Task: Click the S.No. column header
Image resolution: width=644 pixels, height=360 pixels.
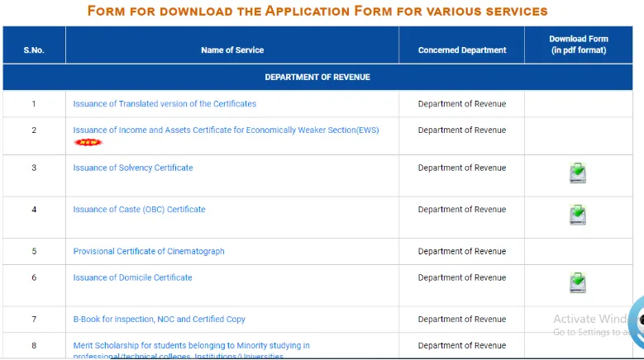Action: pos(34,50)
